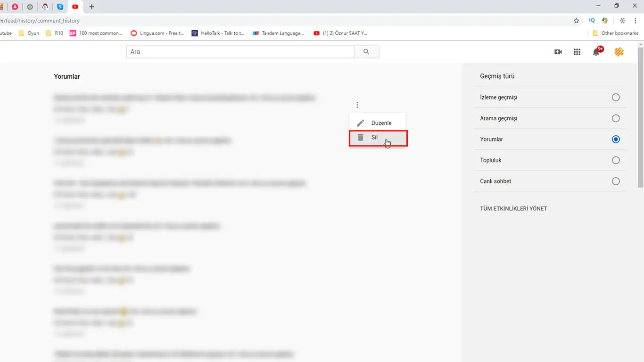Click into the Ara search field
Image resolution: width=644 pixels, height=362 pixels.
[x=239, y=52]
